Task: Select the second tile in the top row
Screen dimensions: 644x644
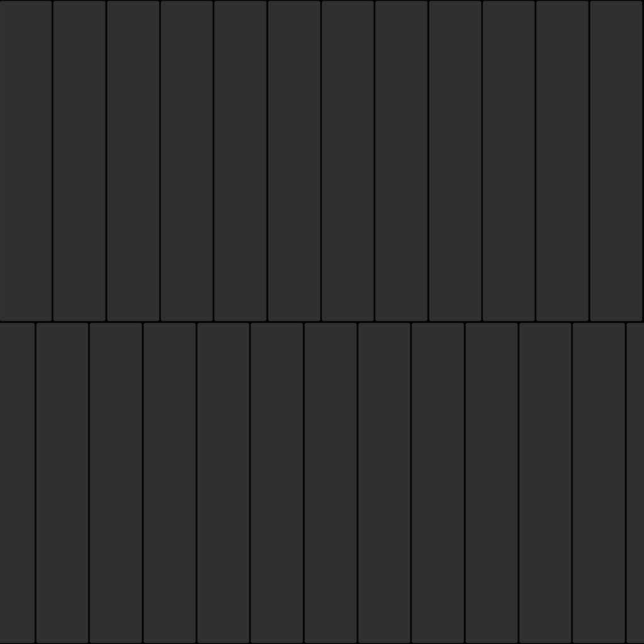Action: [79, 160]
